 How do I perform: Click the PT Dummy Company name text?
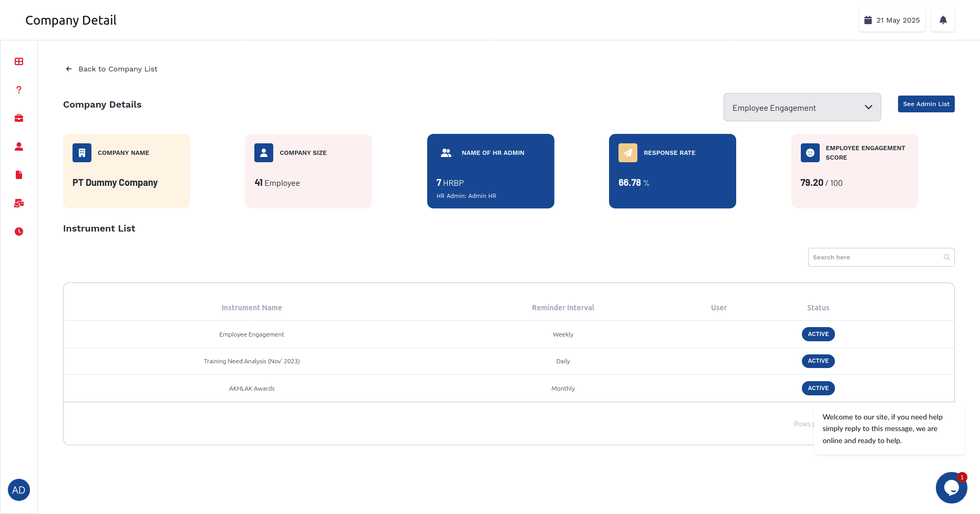click(115, 183)
